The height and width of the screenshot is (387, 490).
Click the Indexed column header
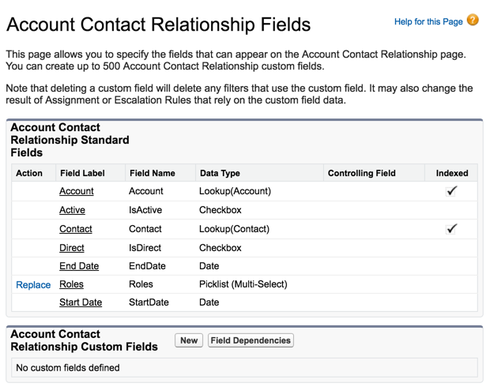pyautogui.click(x=452, y=173)
